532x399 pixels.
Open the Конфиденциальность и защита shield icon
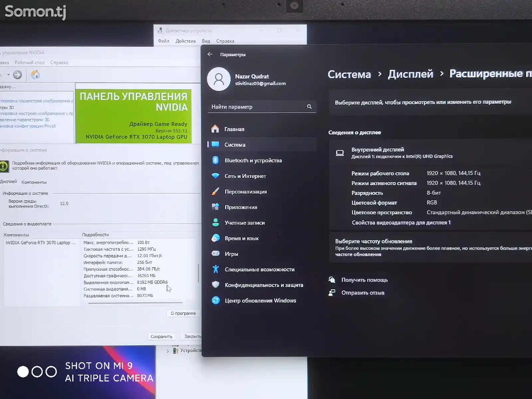tap(215, 285)
